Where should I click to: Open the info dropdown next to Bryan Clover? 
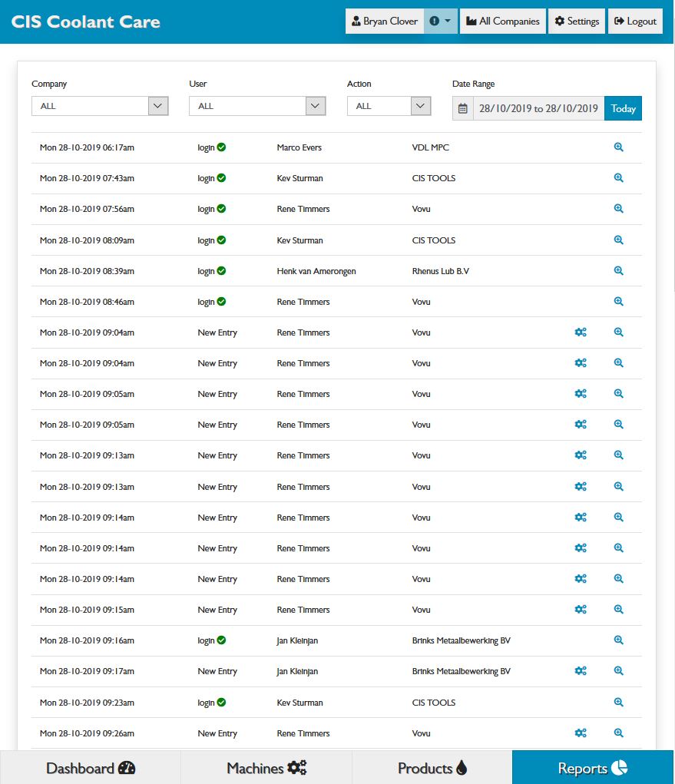coord(441,22)
